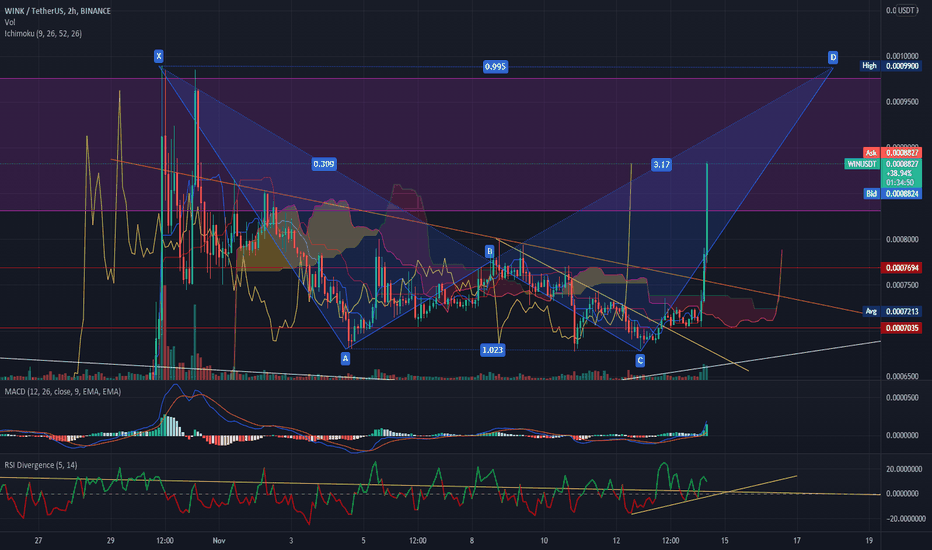Select the 0.995 ratio label
Viewport: 932px width, 550px height.
(x=495, y=67)
